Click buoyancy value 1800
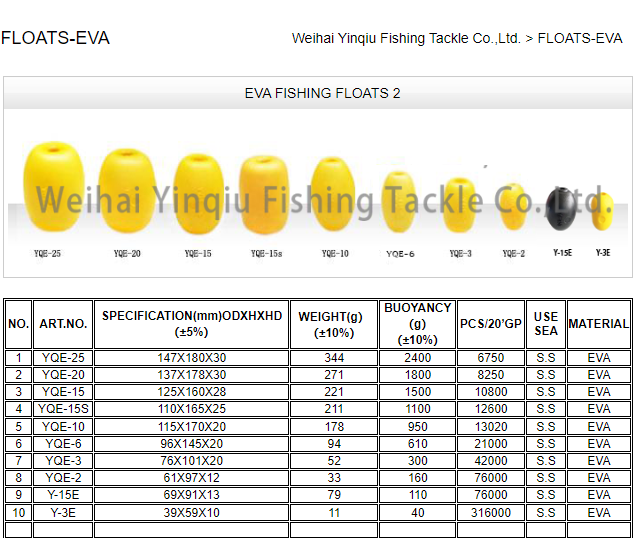This screenshot has height=538, width=637. pos(417,375)
